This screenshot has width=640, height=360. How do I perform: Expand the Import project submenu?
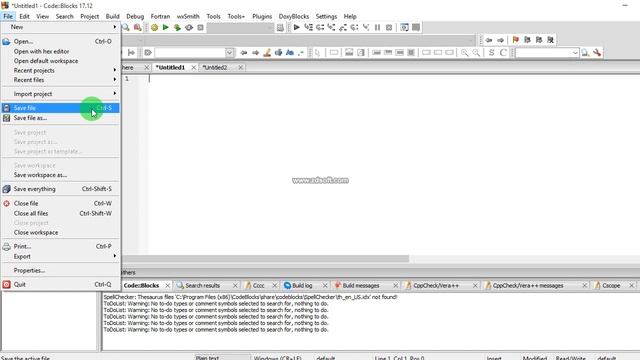coord(60,94)
